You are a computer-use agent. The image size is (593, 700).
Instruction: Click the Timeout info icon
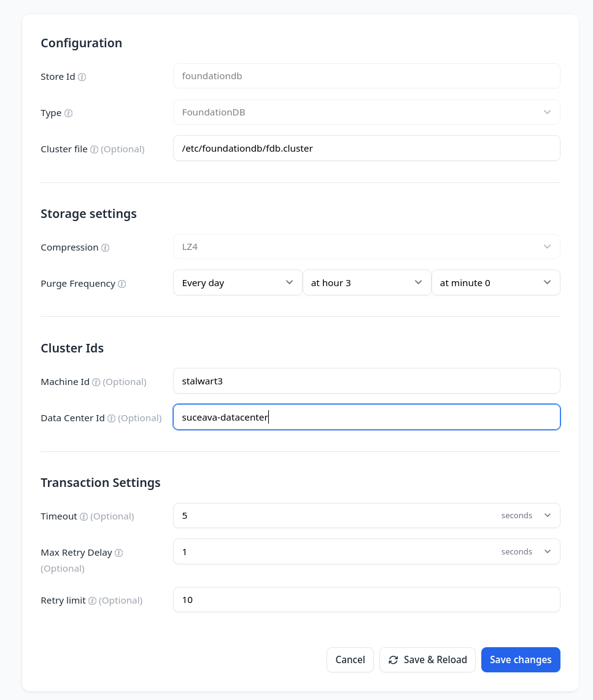(84, 516)
